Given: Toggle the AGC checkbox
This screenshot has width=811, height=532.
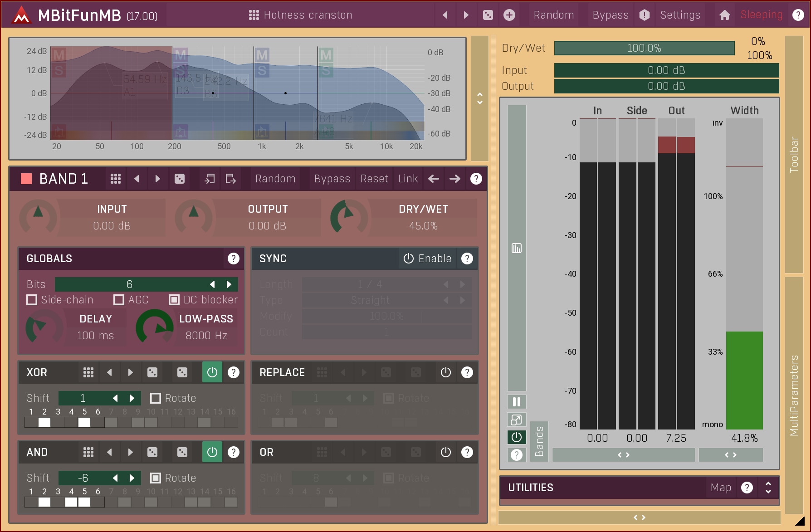Looking at the screenshot, I should point(119,300).
